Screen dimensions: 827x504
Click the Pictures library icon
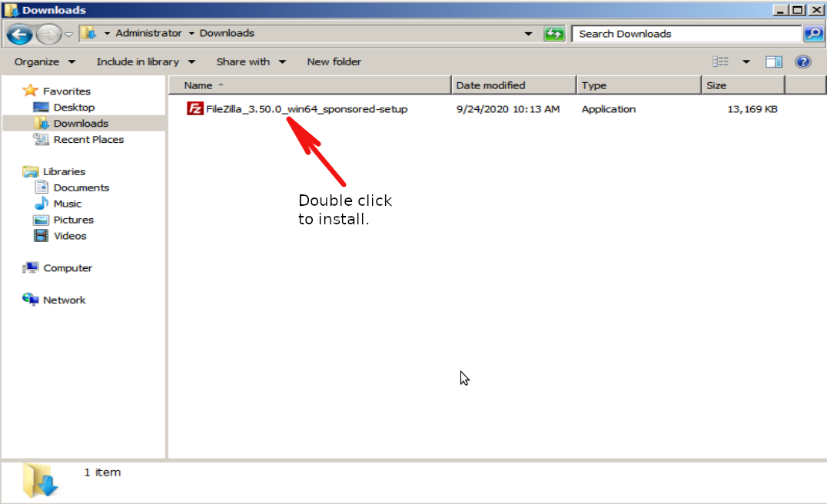point(42,220)
